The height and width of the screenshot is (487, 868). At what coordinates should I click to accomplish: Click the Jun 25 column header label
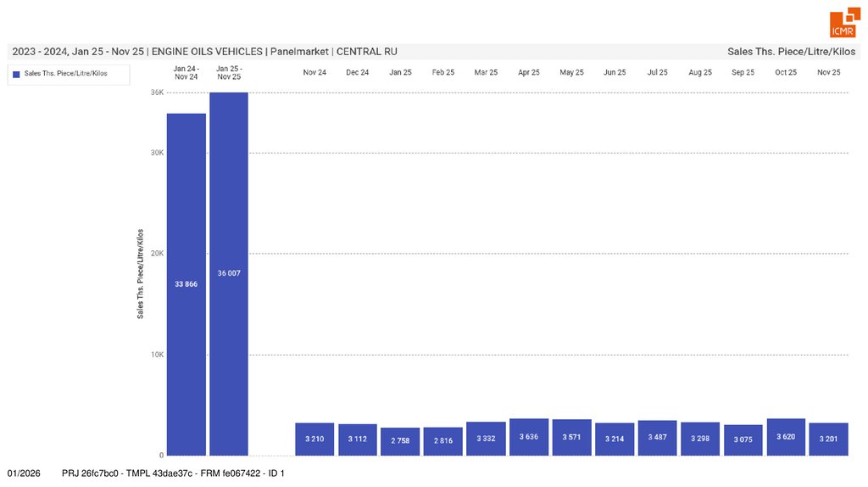pos(615,72)
